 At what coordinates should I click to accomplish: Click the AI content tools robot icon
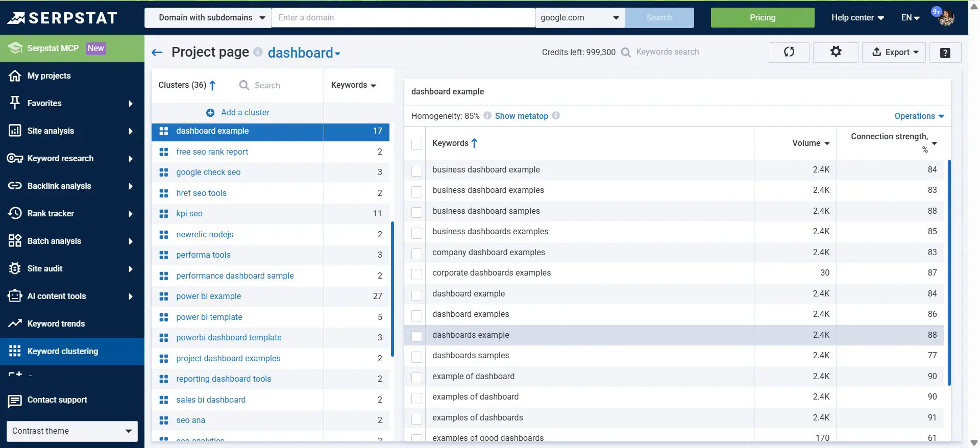(x=15, y=296)
